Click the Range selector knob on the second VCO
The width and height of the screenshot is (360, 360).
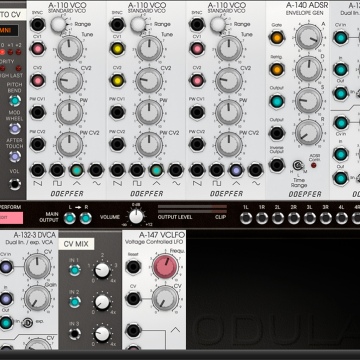138,24
